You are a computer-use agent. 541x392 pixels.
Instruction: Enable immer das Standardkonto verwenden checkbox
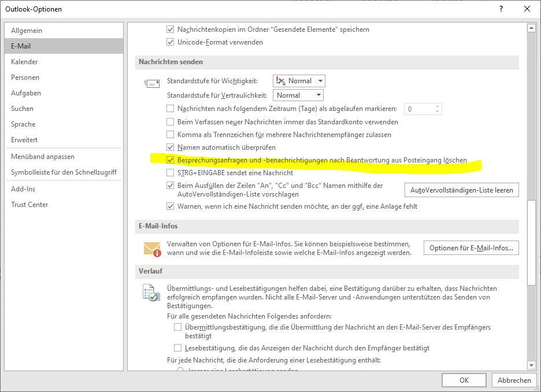pos(170,122)
